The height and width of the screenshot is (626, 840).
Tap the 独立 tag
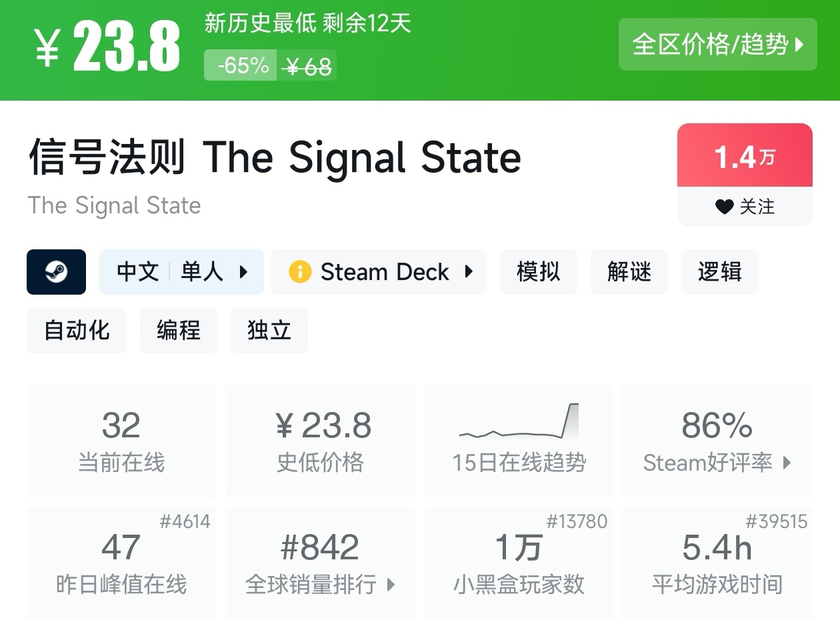269,331
